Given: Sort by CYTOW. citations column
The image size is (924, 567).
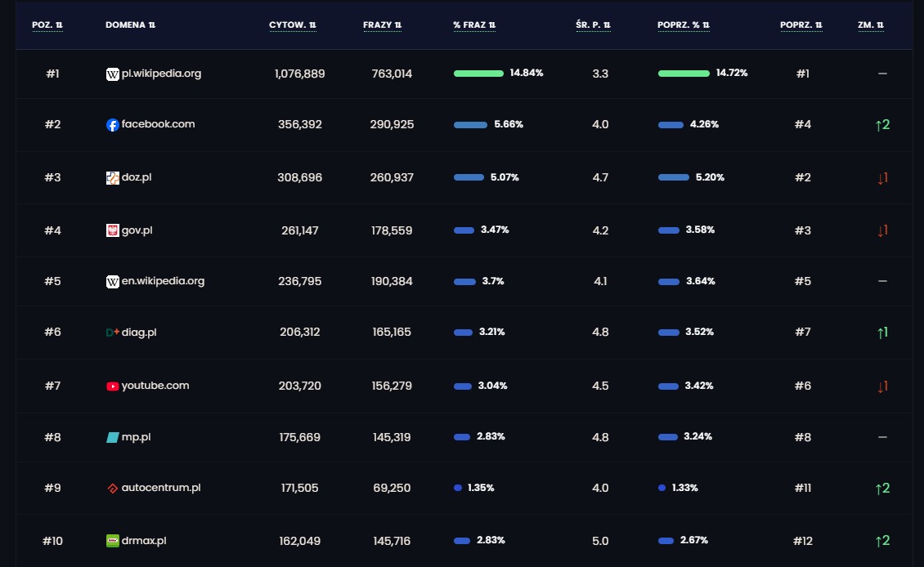Looking at the screenshot, I should tap(293, 25).
